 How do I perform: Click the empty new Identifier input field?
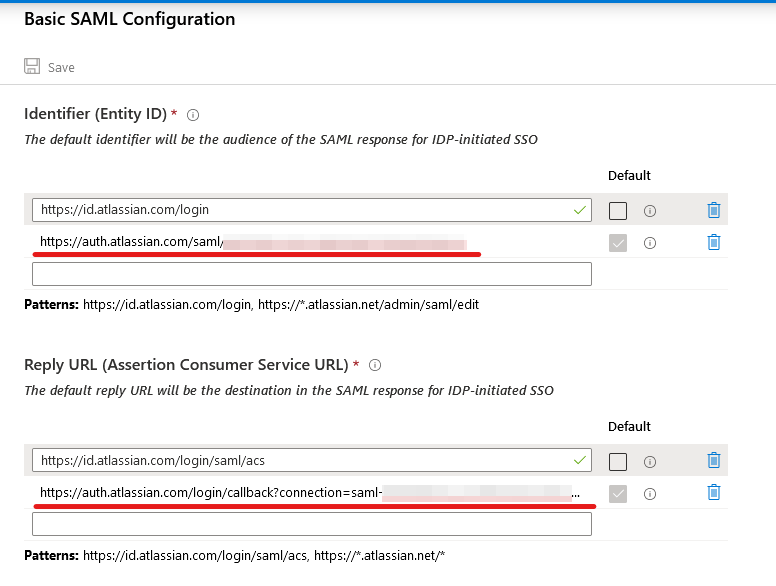[311, 273]
